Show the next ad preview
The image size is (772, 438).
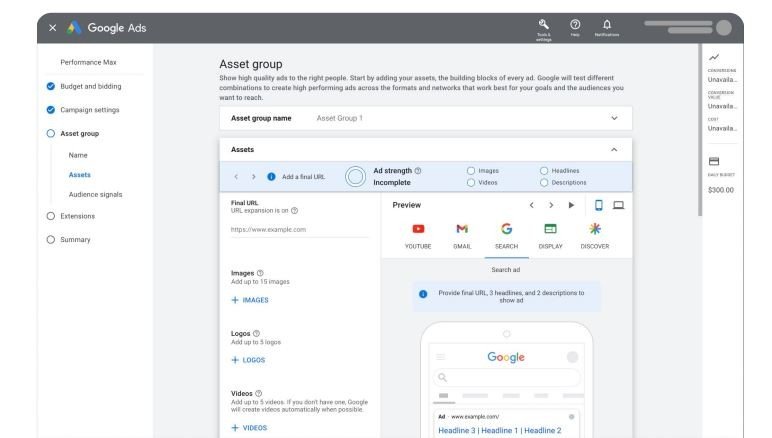pos(551,205)
